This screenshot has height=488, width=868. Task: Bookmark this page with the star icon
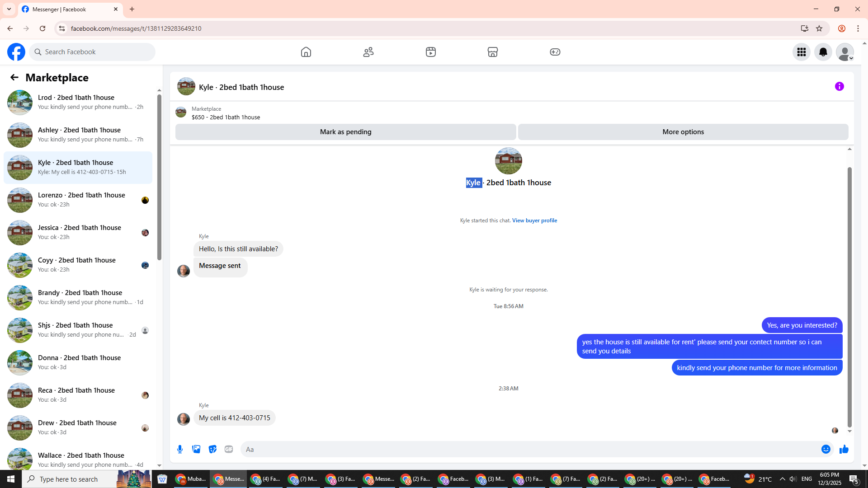coord(819,28)
